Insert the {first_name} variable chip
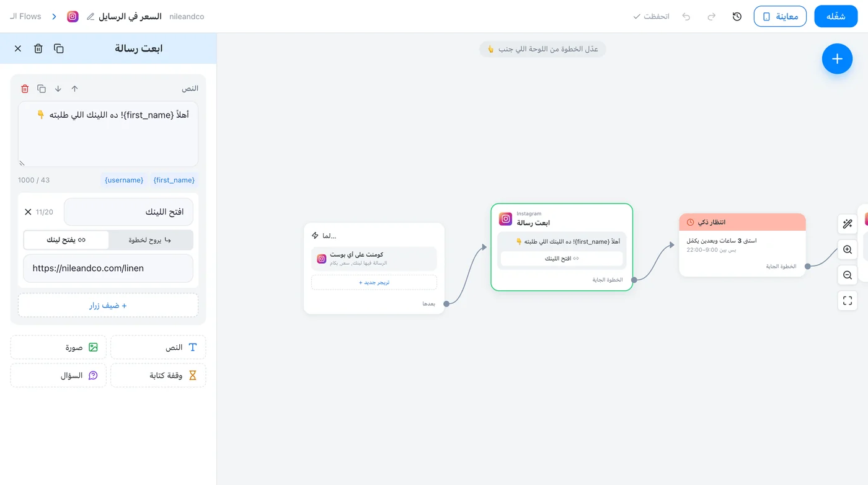 coord(174,180)
